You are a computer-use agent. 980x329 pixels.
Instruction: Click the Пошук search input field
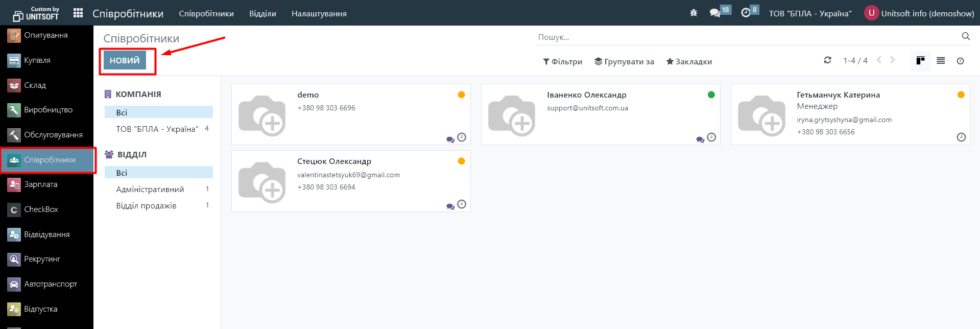tap(746, 37)
